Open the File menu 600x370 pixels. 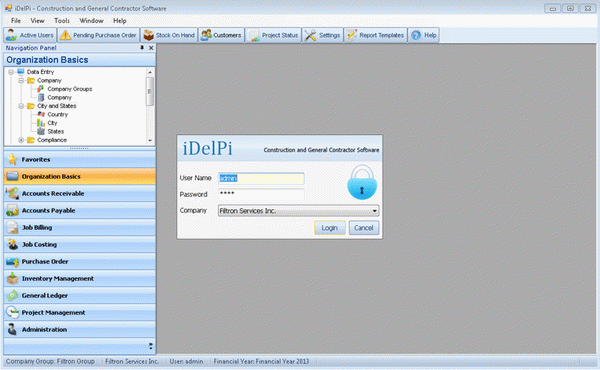click(x=16, y=21)
